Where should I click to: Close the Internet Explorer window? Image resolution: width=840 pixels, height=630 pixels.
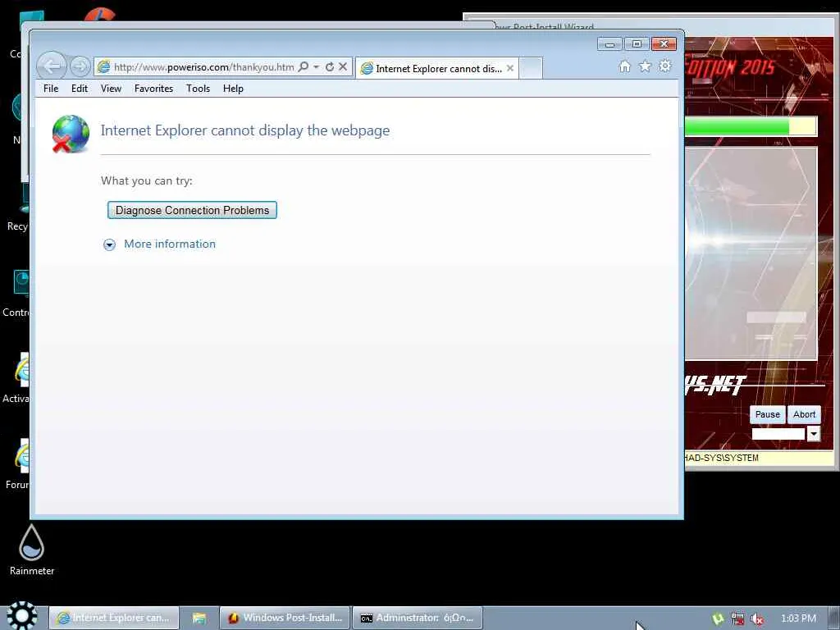[x=664, y=44]
